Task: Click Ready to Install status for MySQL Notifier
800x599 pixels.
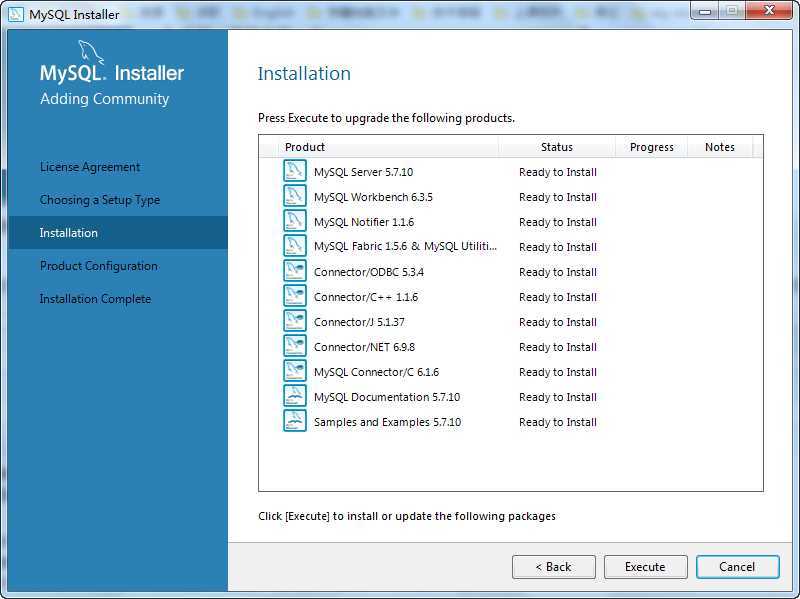Action: (x=558, y=222)
